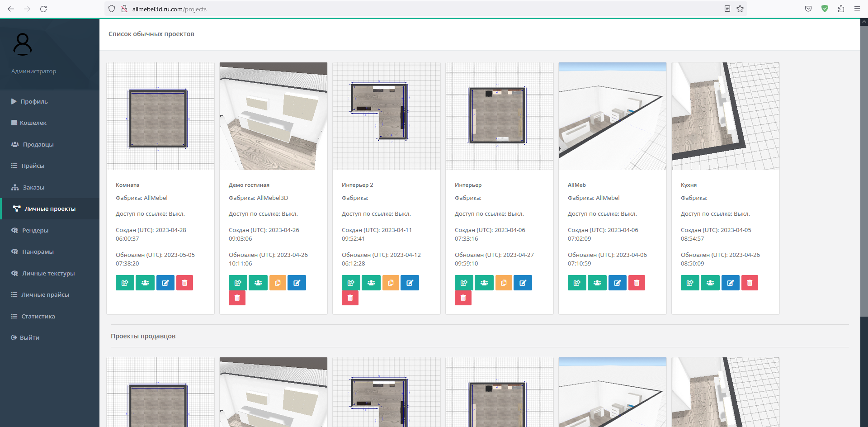Go back in the browser
Image resolution: width=868 pixels, height=427 pixels.
tap(11, 9)
